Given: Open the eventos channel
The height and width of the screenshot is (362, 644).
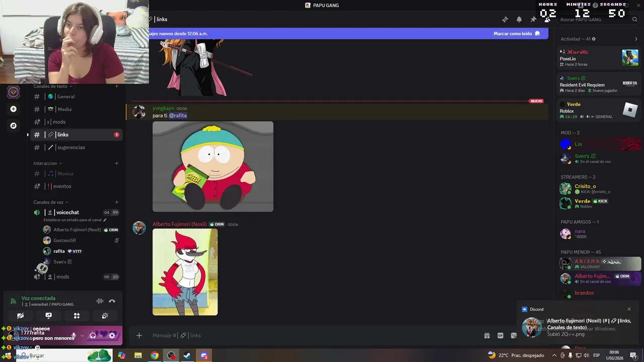Looking at the screenshot, I should [x=75, y=186].
